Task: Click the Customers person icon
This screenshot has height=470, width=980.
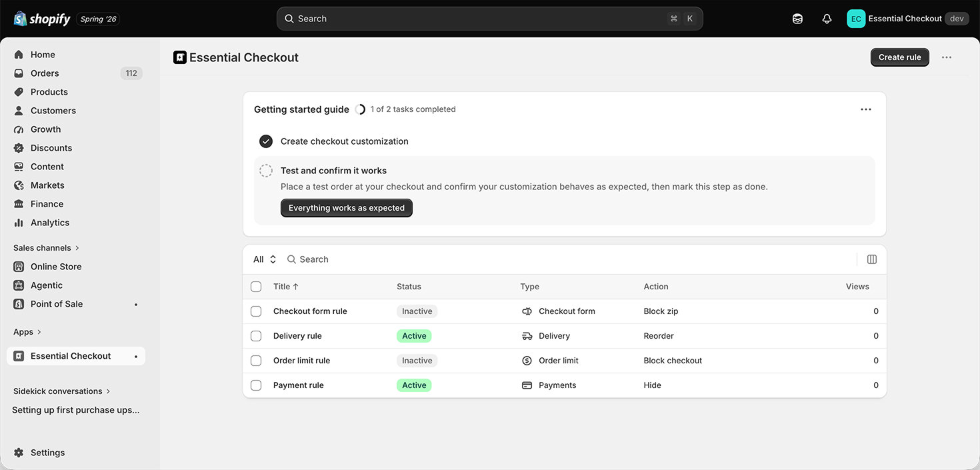Action: 19,111
